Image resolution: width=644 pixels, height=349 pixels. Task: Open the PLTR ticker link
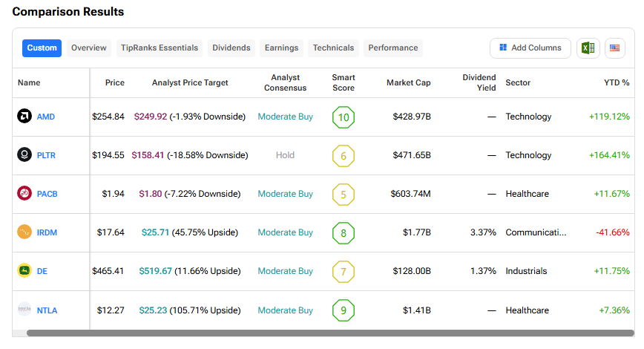click(x=46, y=155)
